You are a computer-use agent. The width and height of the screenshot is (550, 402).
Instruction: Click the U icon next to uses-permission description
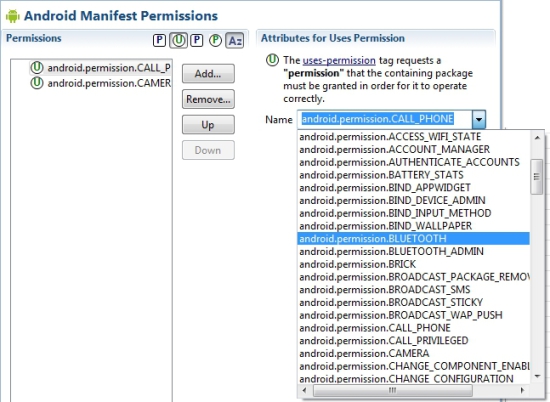[272, 60]
